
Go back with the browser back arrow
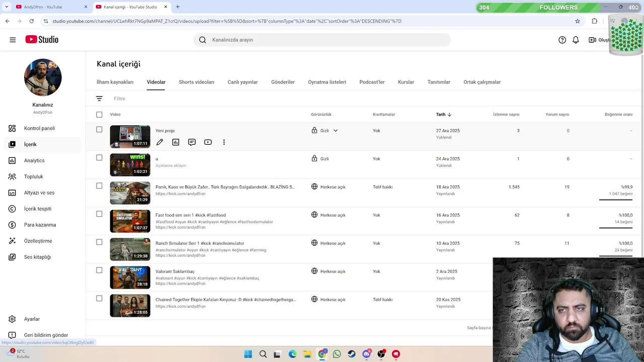7,21
